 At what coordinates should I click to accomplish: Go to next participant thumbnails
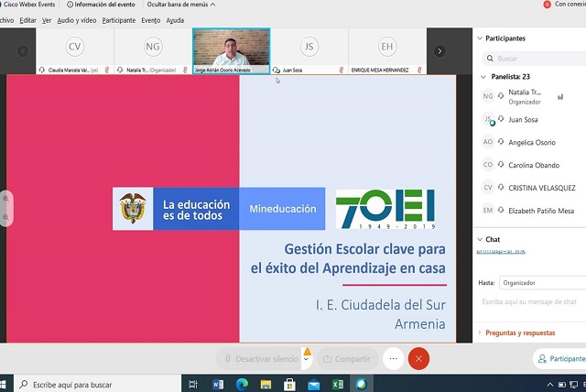439,50
